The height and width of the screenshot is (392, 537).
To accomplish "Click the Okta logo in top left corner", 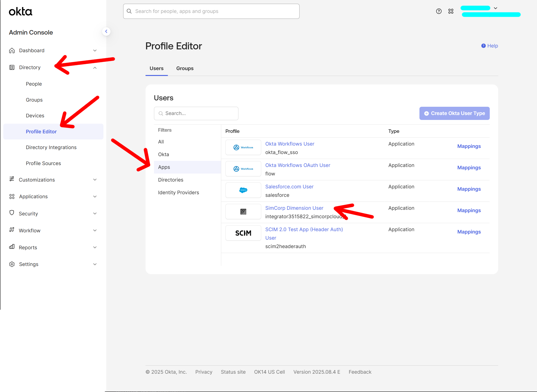I will click(x=20, y=11).
